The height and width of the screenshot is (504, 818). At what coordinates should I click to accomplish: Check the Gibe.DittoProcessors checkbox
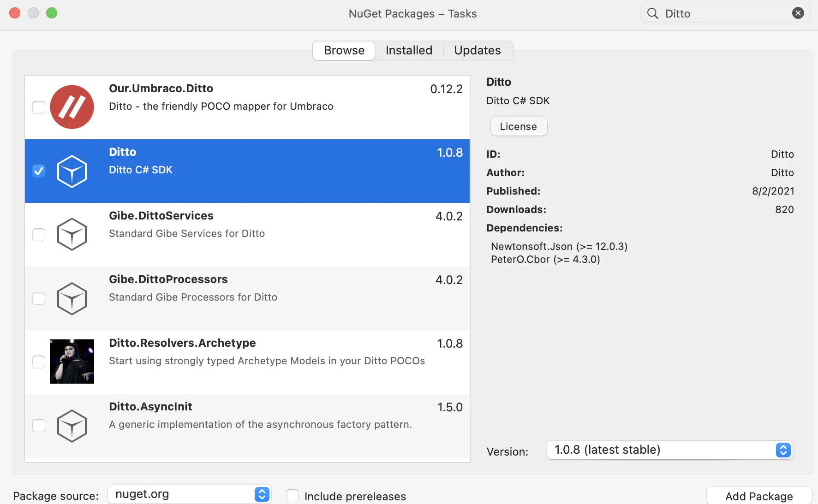point(39,298)
